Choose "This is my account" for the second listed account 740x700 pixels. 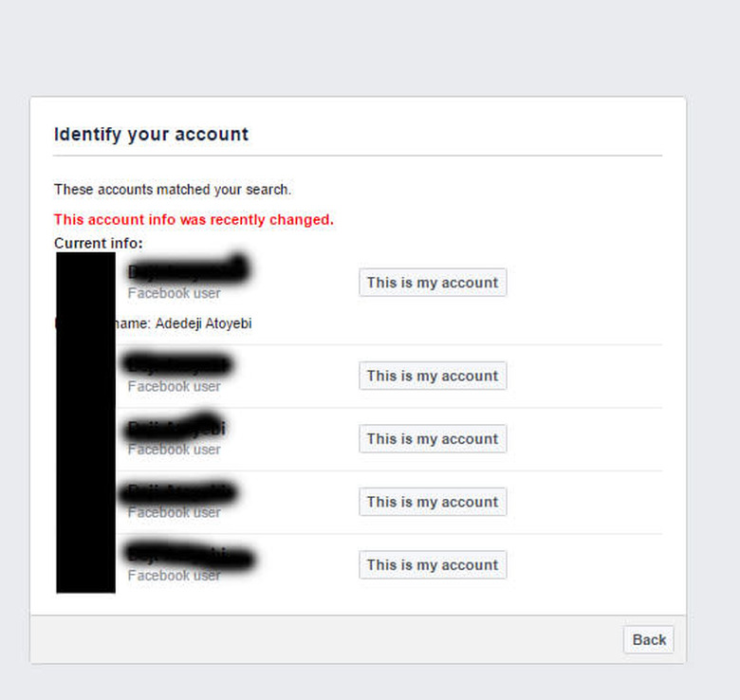coord(433,376)
